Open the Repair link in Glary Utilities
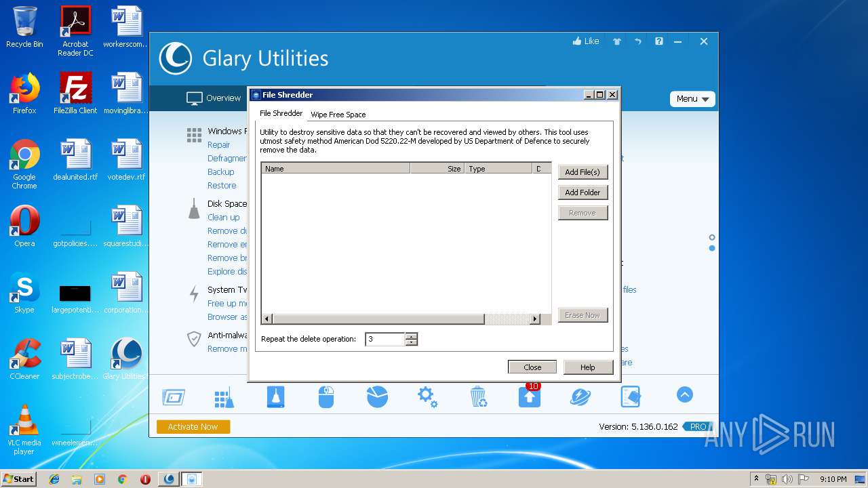868x488 pixels. (x=218, y=145)
